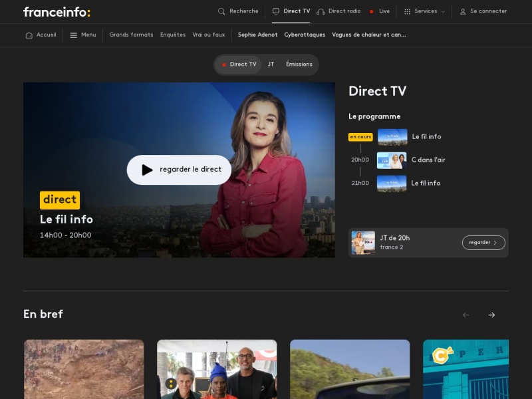Open the hillside car En bref card
Image resolution: width=532 pixels, height=399 pixels.
coord(350,369)
